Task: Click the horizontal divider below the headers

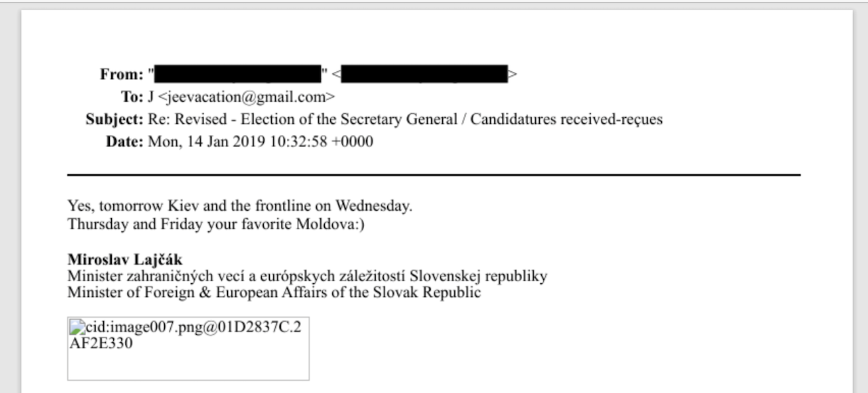Action: point(434,175)
